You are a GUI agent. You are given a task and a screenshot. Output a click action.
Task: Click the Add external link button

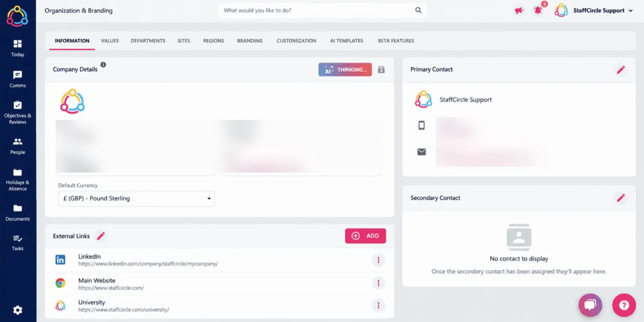point(366,236)
